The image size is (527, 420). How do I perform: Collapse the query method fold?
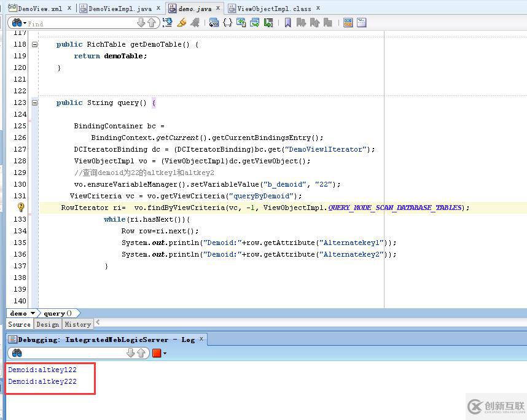[x=34, y=103]
